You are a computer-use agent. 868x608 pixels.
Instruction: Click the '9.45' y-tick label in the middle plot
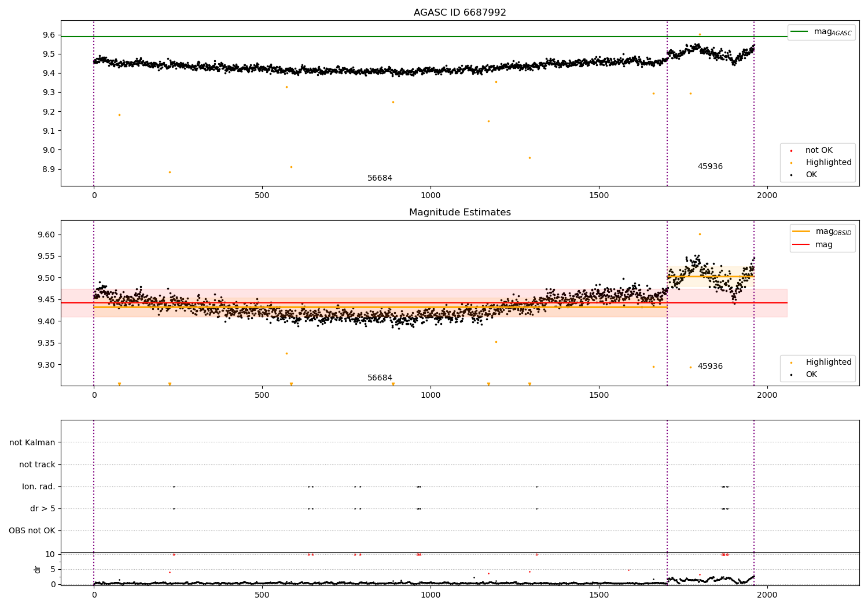46,300
